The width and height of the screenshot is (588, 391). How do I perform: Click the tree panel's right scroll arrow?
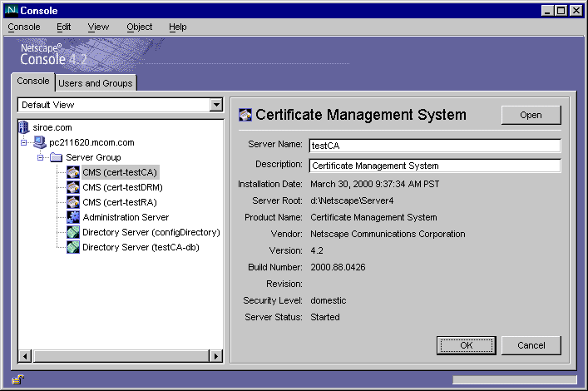[x=216, y=356]
